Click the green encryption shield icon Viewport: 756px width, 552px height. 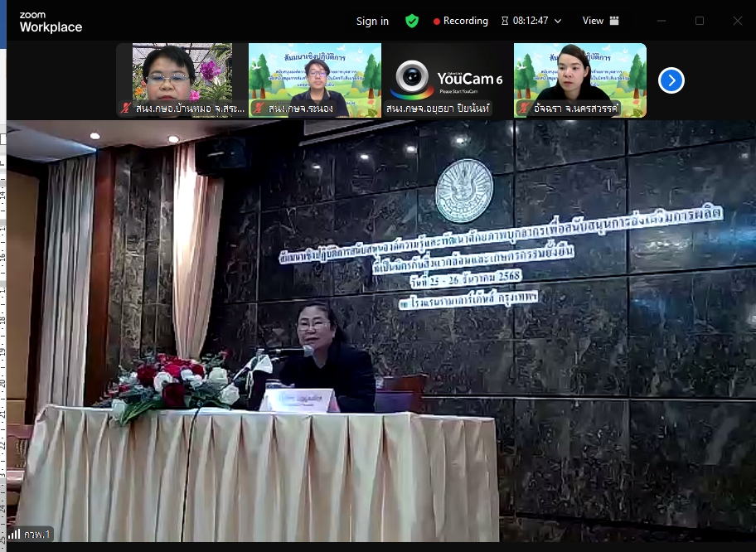click(412, 21)
